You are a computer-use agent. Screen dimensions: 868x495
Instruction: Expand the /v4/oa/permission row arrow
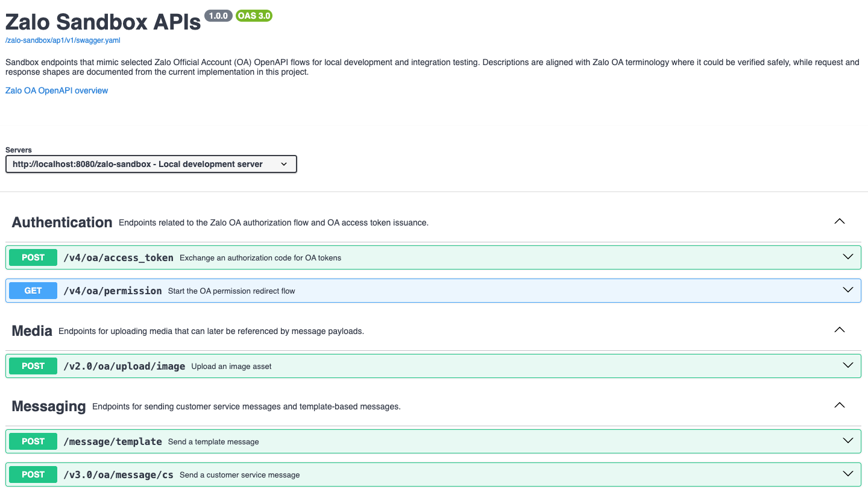click(x=848, y=291)
